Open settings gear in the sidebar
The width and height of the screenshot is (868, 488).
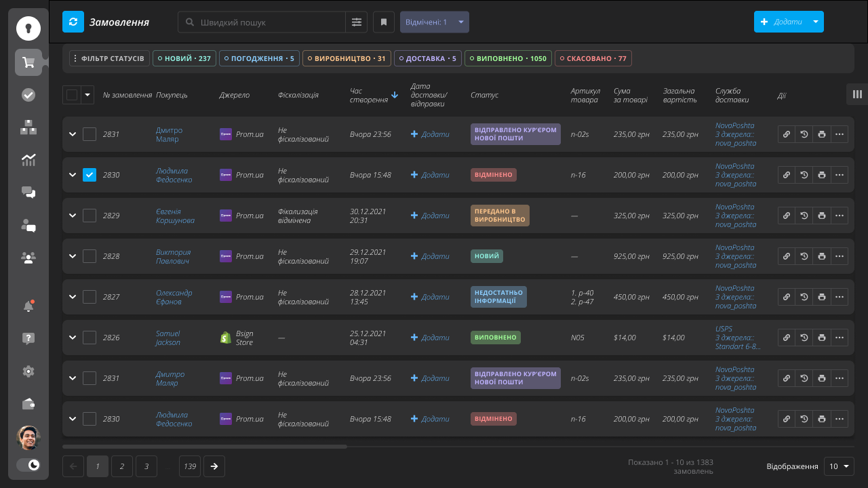coord(28,371)
